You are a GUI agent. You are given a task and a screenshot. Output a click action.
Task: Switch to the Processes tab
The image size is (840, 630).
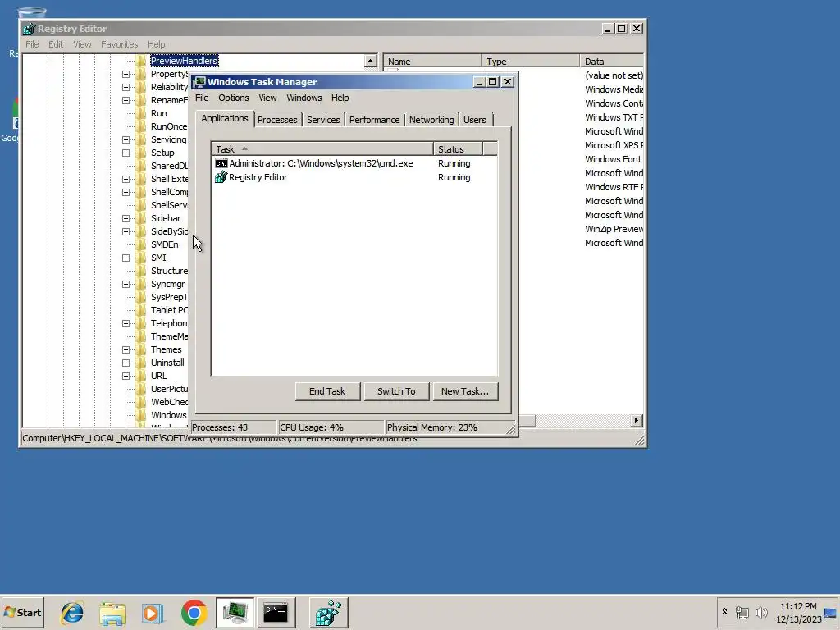tap(277, 120)
